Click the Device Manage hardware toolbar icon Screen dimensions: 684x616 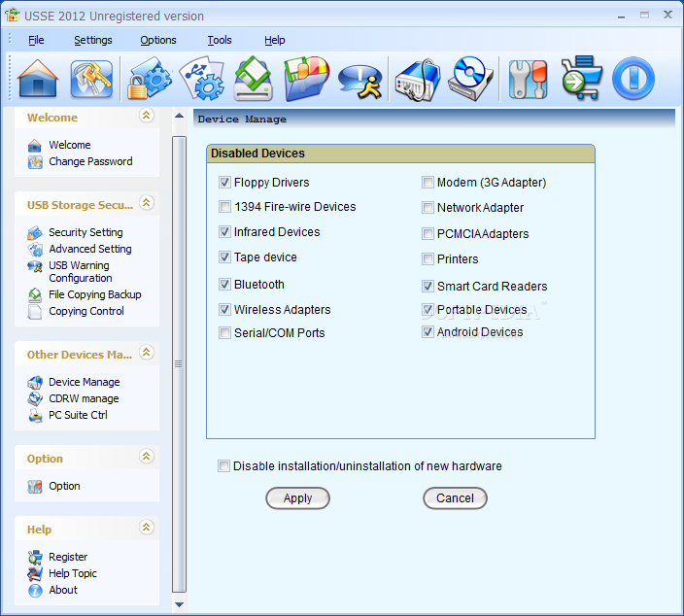(418, 80)
